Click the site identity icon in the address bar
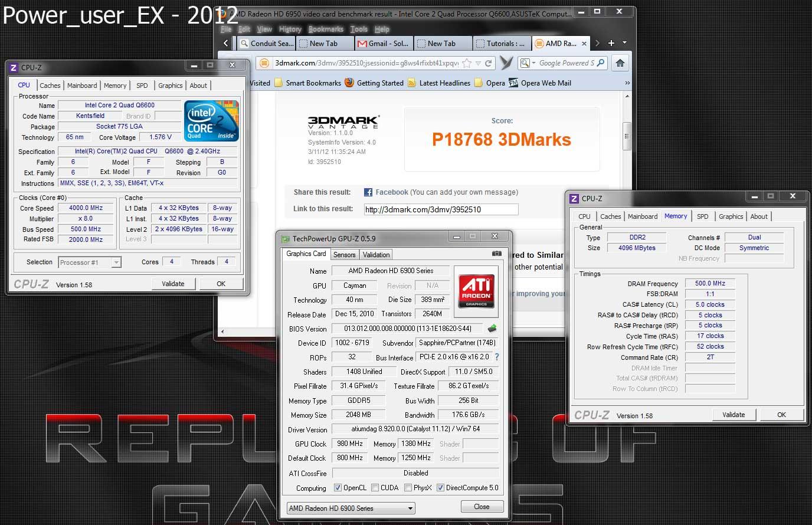 265,63
